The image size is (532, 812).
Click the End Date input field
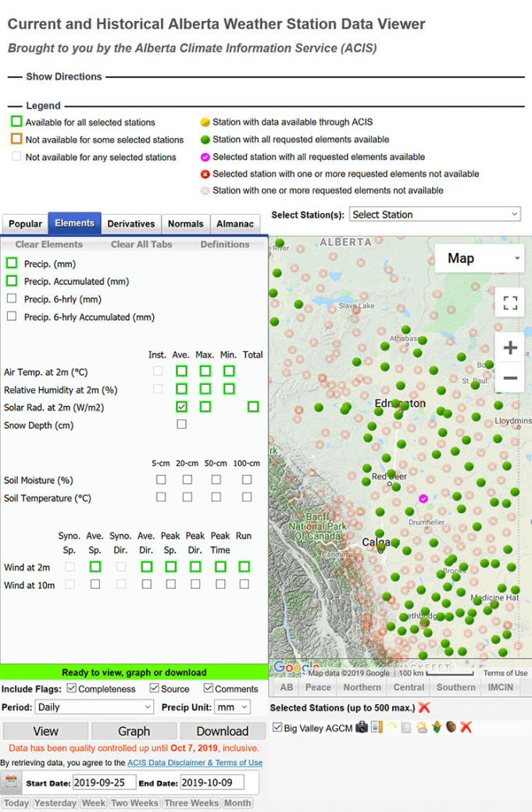coord(212,782)
